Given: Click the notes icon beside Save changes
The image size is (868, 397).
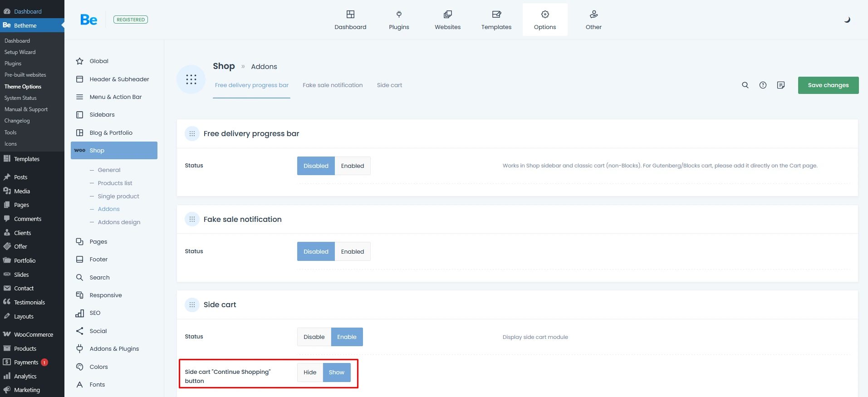Looking at the screenshot, I should coord(780,85).
